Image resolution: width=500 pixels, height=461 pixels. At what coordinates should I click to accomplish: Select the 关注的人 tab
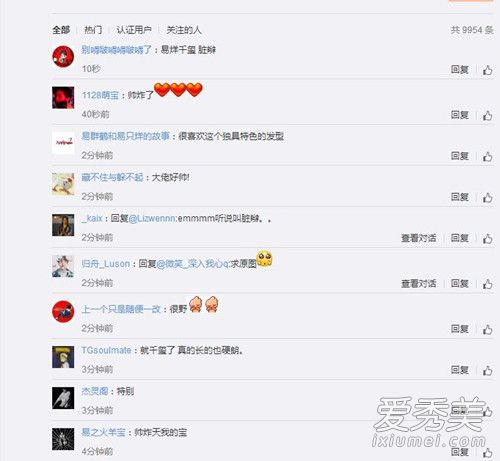coord(184,30)
